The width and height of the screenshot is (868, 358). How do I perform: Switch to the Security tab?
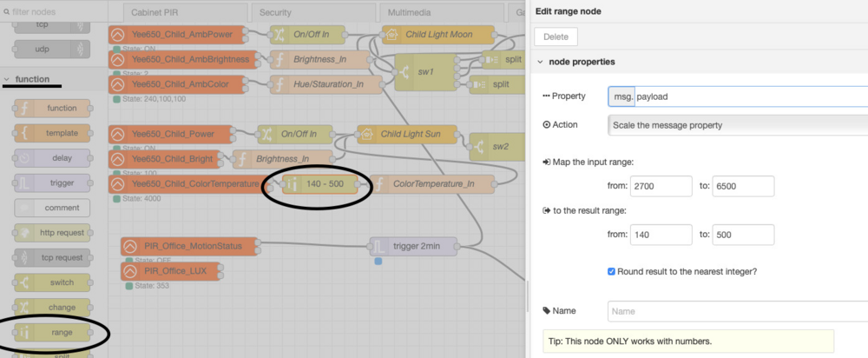[314, 12]
